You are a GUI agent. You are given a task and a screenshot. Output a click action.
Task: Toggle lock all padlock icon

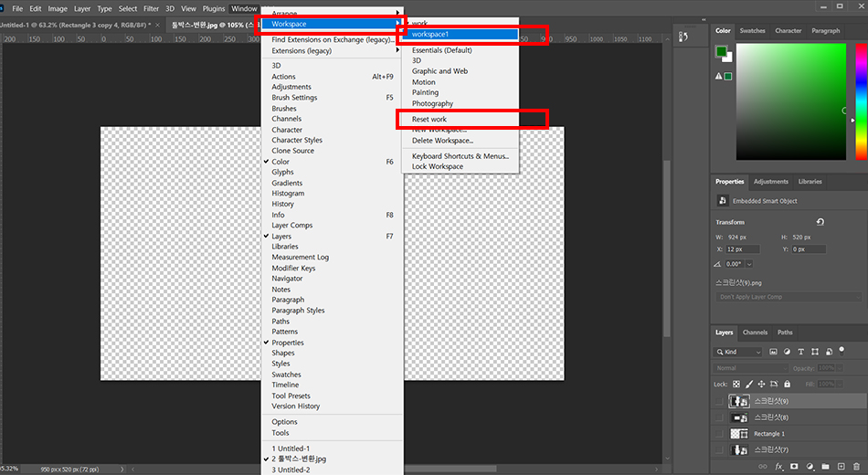(x=788, y=384)
